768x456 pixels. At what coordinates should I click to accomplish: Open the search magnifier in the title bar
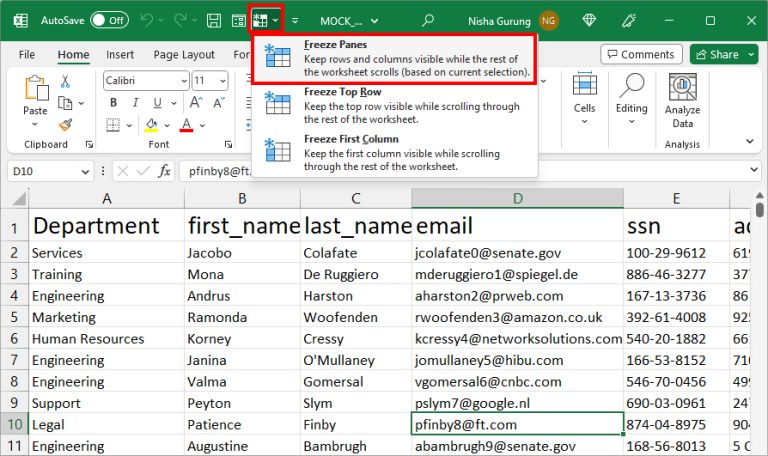428,20
